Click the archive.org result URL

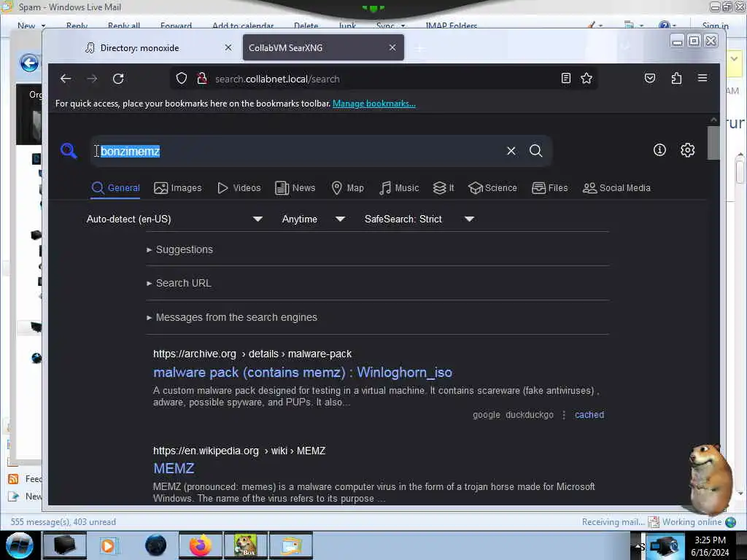252,354
